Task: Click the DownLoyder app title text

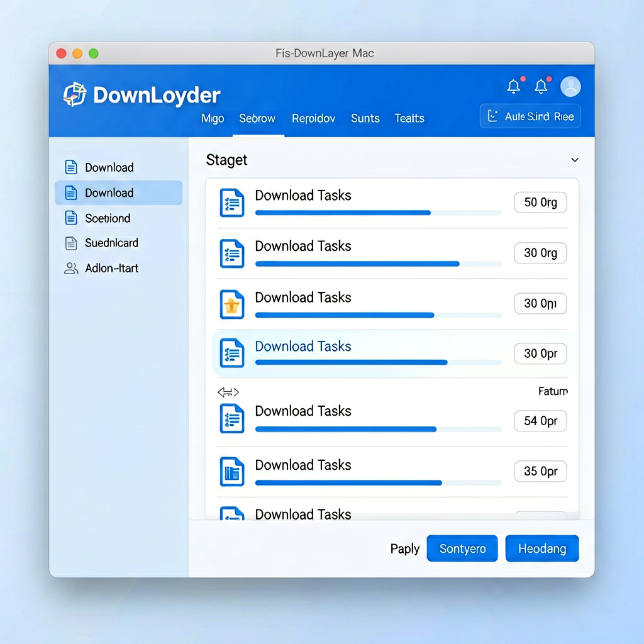Action: (157, 96)
